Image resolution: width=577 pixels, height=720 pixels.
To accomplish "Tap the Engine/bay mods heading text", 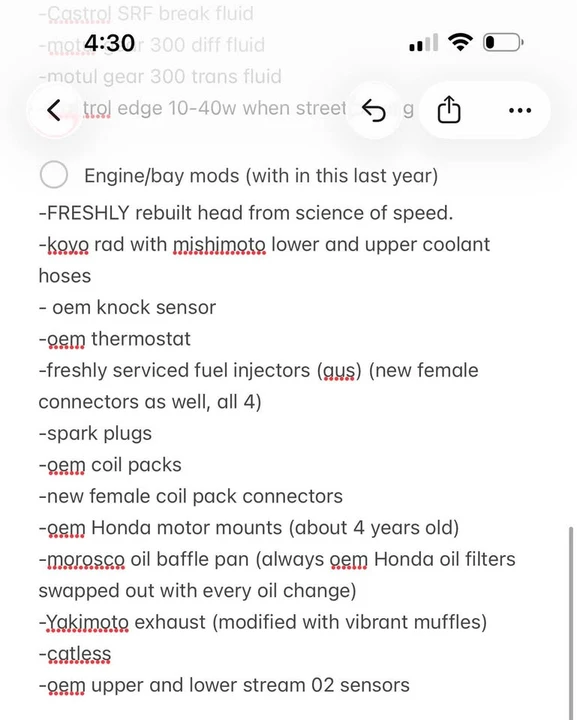I will 261,176.
